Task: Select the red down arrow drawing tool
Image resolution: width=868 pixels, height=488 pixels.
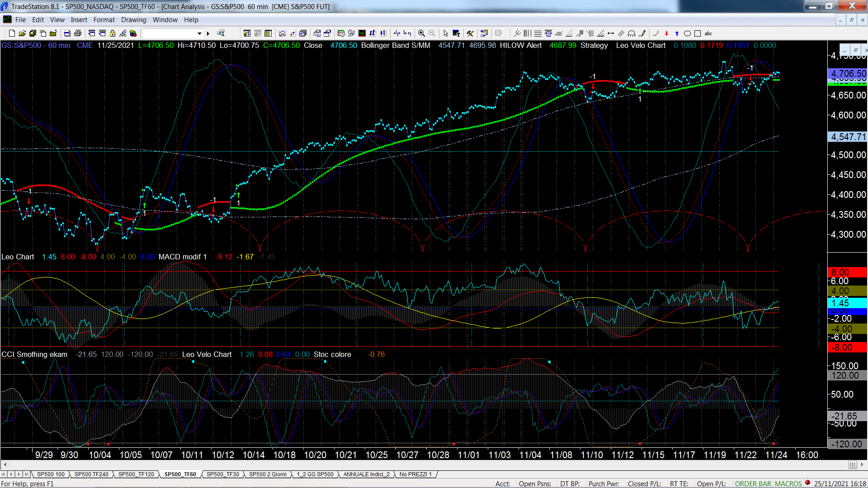Action: [x=666, y=33]
